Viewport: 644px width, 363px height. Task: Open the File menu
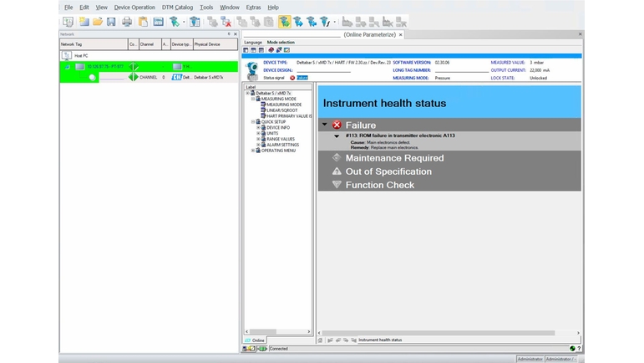pyautogui.click(x=68, y=8)
